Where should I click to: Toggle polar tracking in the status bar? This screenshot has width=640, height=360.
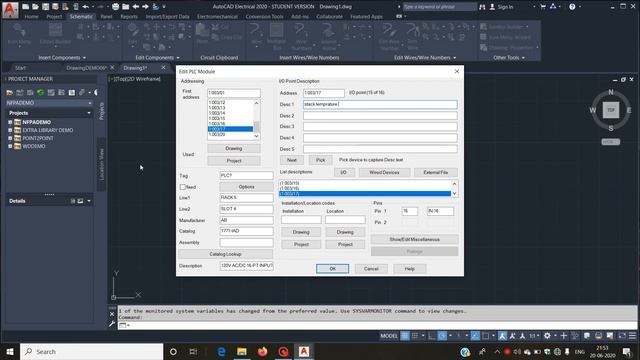tap(442, 336)
